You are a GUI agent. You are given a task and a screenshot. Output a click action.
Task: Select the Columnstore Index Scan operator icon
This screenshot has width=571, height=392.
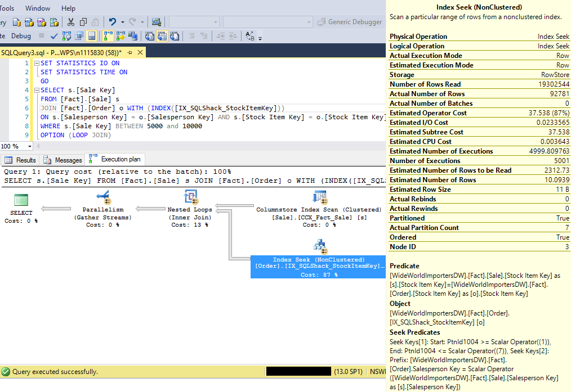[320, 197]
